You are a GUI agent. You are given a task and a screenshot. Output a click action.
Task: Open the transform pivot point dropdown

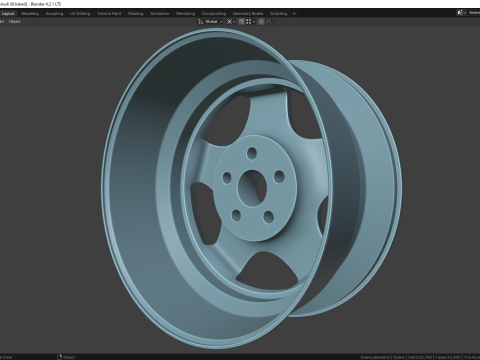(x=231, y=22)
